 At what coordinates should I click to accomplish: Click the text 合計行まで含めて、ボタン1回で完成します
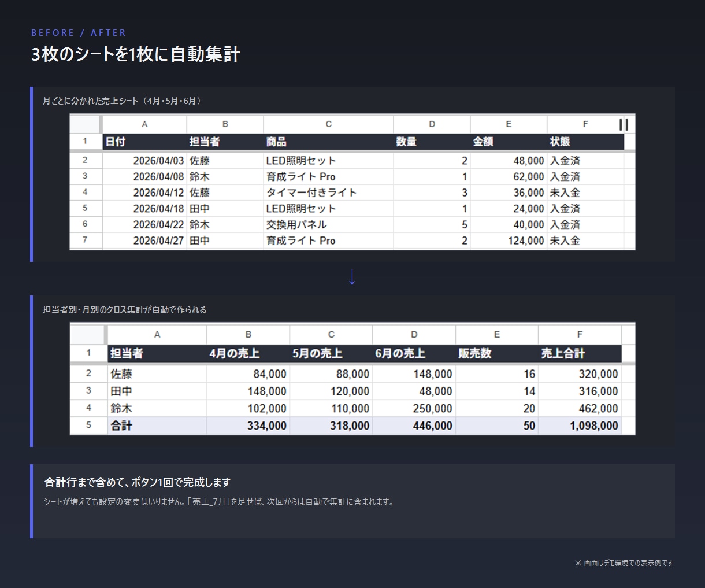(x=138, y=482)
